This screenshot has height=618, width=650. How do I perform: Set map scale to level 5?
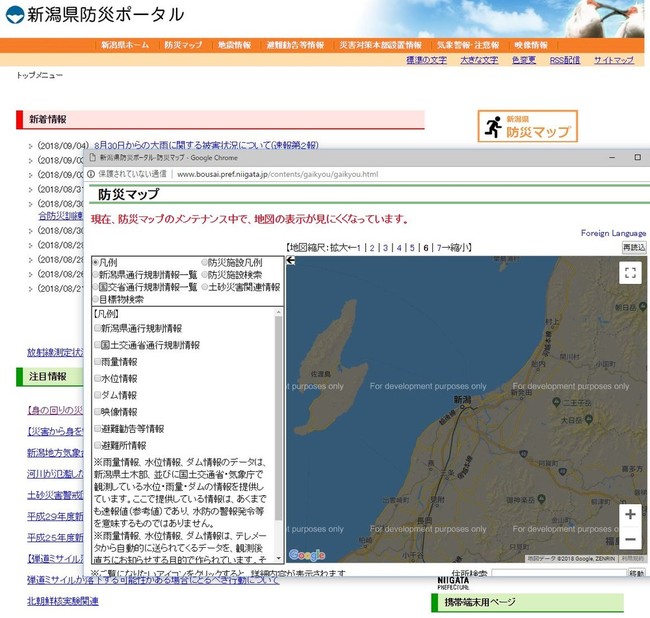[412, 248]
